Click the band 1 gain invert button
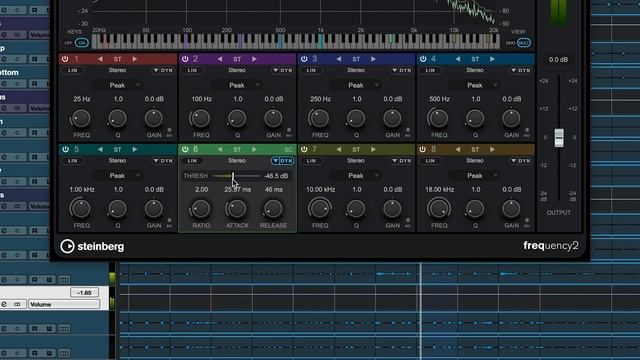The image size is (640, 360). [x=169, y=132]
